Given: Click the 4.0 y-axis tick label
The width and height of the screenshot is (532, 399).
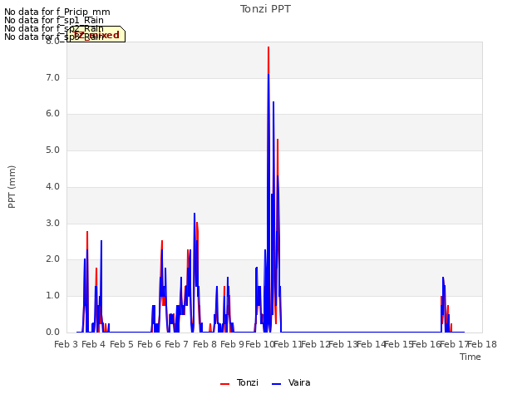Looking at the screenshot, I should click(52, 186).
